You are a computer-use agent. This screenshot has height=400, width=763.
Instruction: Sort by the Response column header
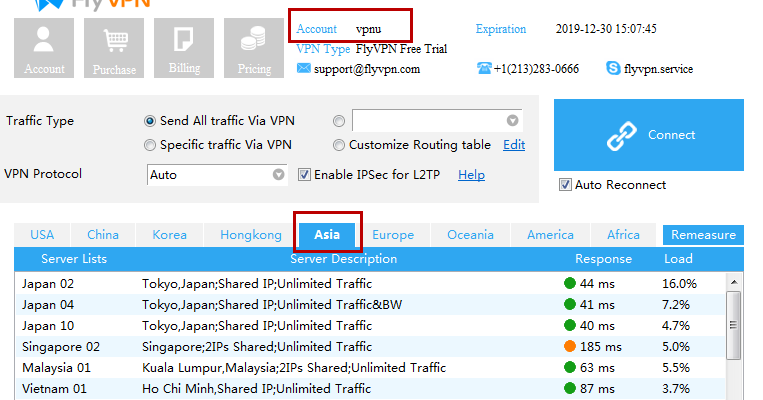pos(603,259)
